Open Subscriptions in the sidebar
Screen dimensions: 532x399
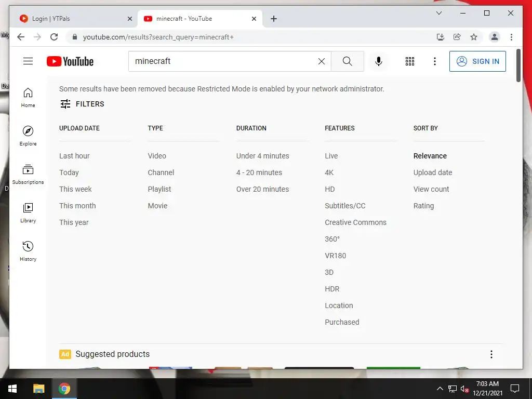tap(28, 175)
